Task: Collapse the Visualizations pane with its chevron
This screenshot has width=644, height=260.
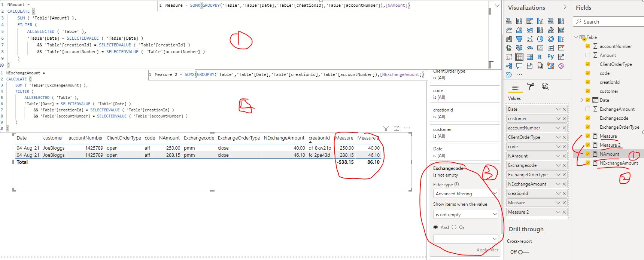Action: (565, 7)
